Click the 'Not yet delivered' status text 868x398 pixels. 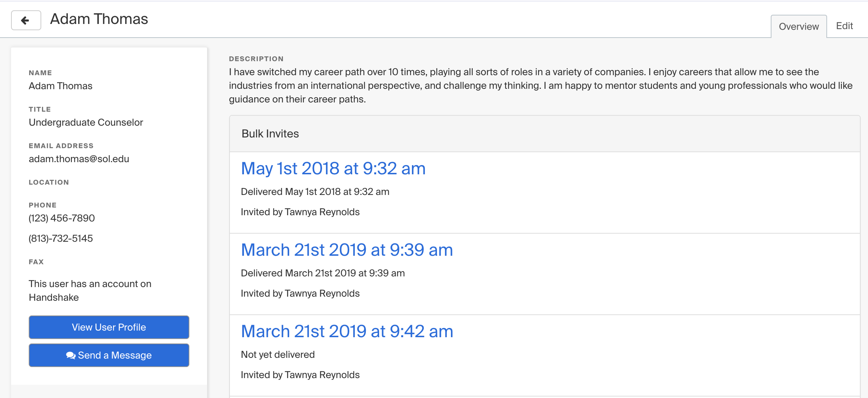click(277, 355)
